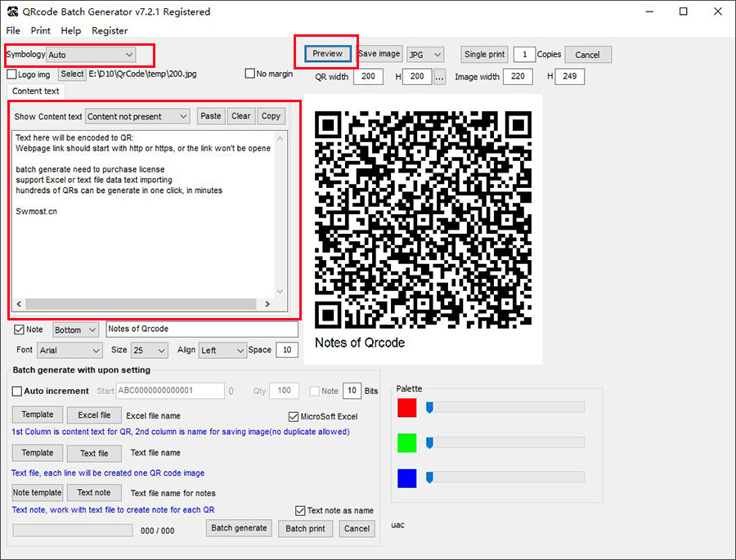Screen dimensions: 736x560
Task: Open the Show Content text dropdown
Action: pyautogui.click(x=137, y=116)
